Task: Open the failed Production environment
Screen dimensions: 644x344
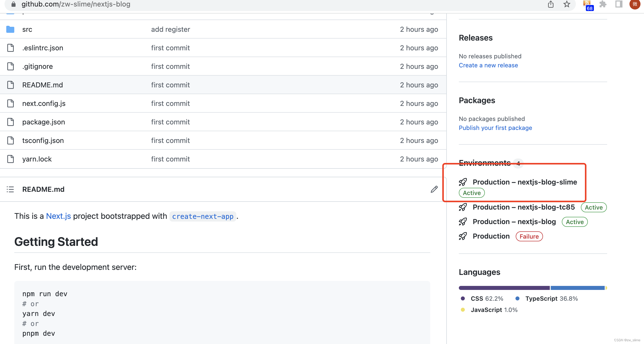Action: 491,236
